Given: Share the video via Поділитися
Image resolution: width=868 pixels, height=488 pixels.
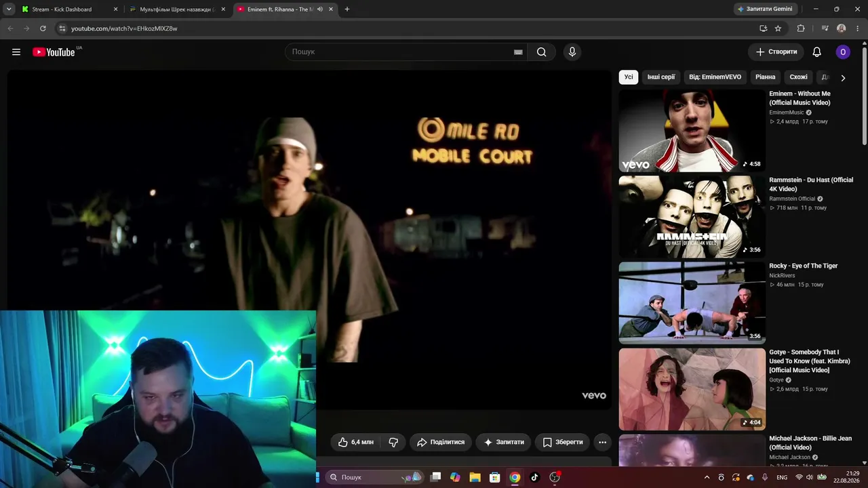Looking at the screenshot, I should (x=441, y=442).
